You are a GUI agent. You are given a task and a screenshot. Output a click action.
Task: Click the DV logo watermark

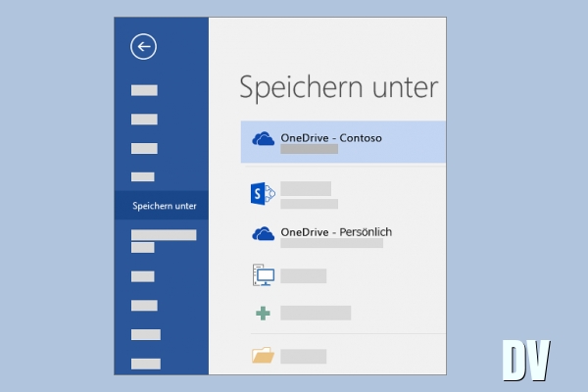coord(525,360)
